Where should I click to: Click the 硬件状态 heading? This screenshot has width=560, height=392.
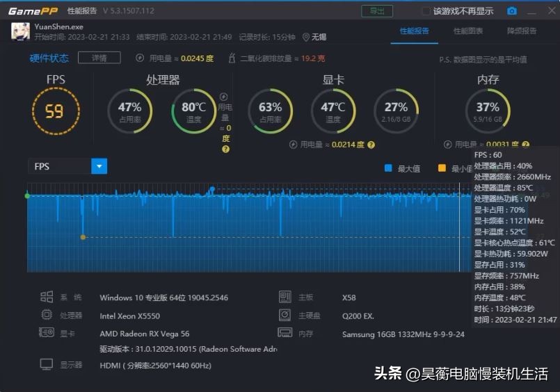(x=49, y=58)
